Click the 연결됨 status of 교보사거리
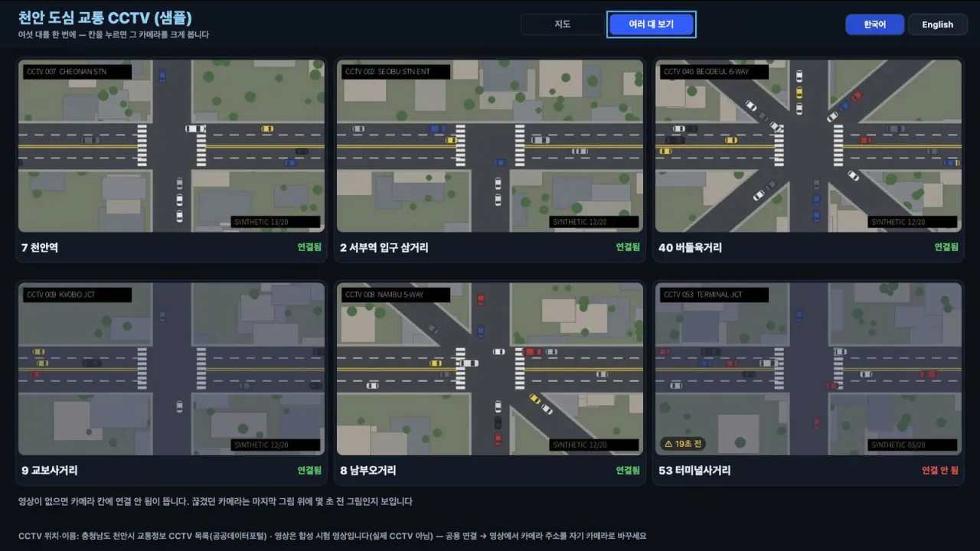The width and height of the screenshot is (980, 551). click(309, 471)
